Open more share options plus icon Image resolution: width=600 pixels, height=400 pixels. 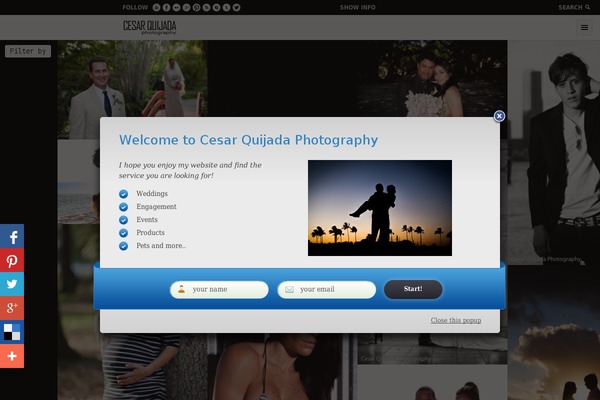12,356
